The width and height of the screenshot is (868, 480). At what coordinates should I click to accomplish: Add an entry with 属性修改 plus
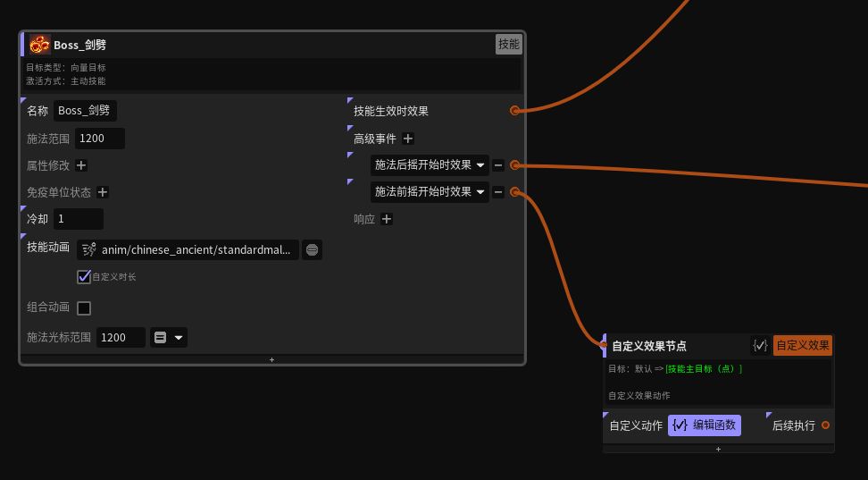pos(81,165)
